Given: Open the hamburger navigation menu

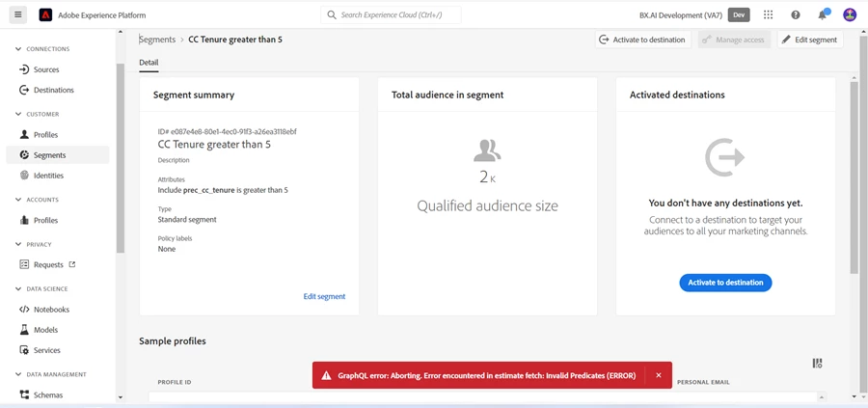Looking at the screenshot, I should 17,14.
